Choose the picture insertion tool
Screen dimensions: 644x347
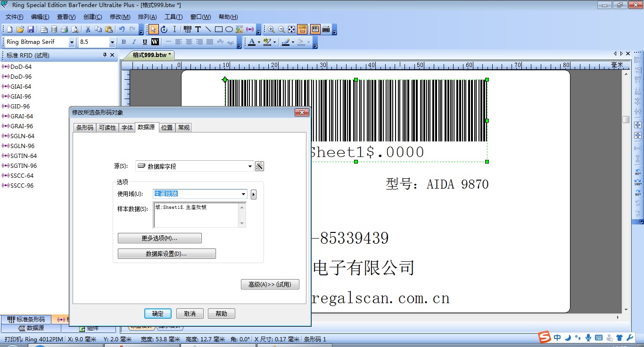tap(239, 29)
